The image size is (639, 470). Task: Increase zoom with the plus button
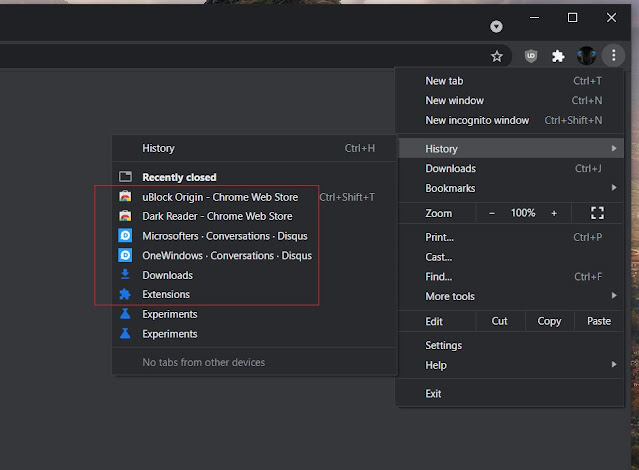[x=554, y=213]
